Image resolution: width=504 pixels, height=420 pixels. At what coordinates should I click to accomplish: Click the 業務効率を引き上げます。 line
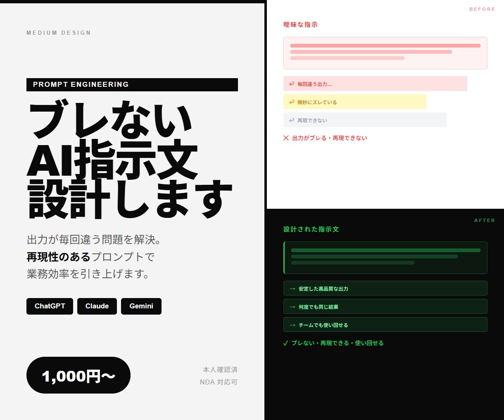pyautogui.click(x=89, y=274)
